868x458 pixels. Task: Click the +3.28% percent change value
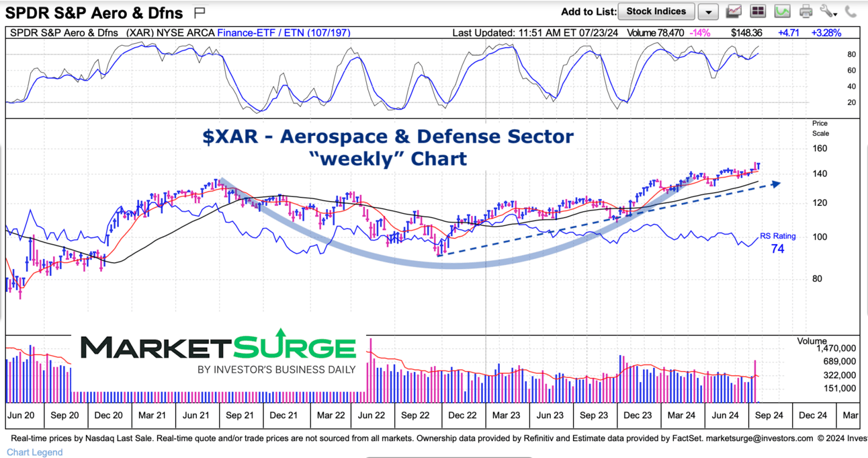pos(826,32)
